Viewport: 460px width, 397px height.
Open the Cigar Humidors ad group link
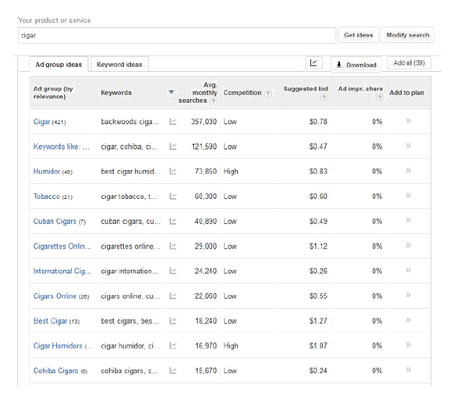tap(58, 346)
